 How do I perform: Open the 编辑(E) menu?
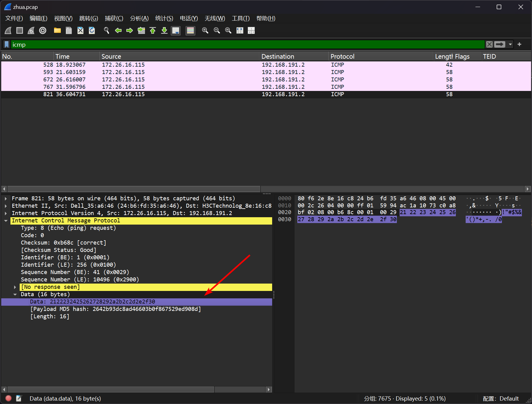tap(38, 18)
